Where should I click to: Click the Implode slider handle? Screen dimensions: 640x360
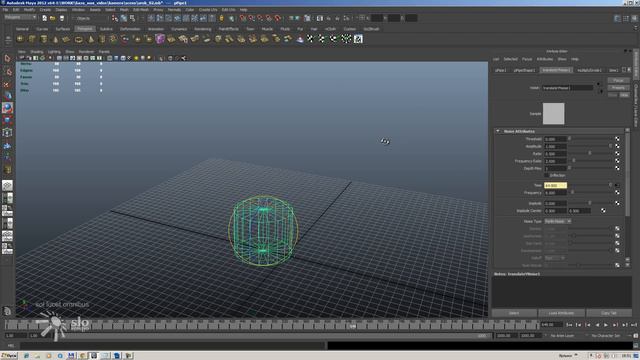tap(589, 203)
